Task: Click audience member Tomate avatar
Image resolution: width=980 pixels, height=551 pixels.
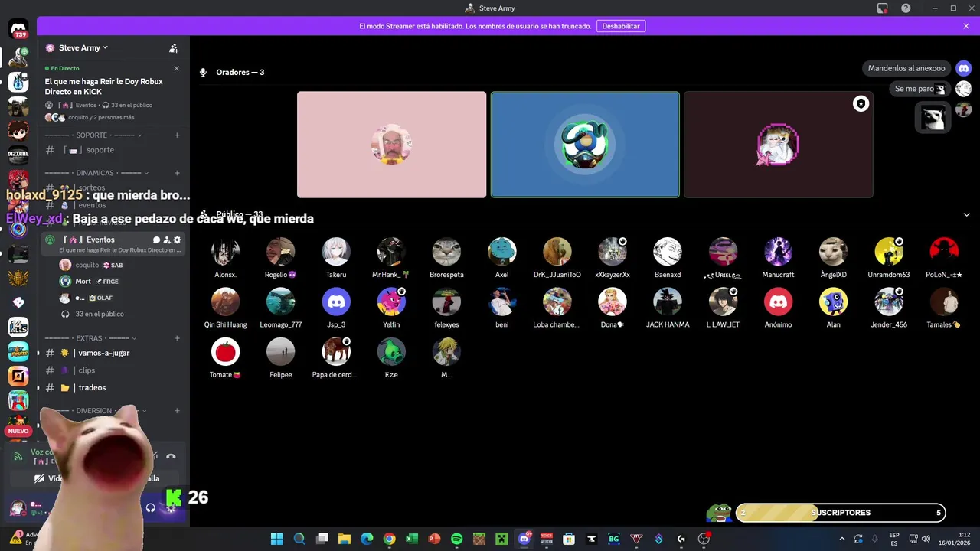Action: click(x=225, y=352)
